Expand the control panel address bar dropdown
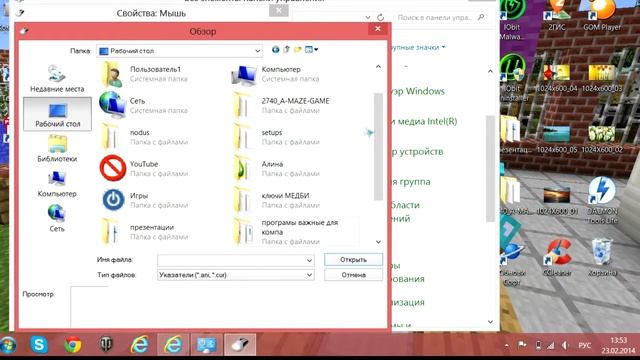Viewport: 640px width, 360px height. click(x=368, y=18)
